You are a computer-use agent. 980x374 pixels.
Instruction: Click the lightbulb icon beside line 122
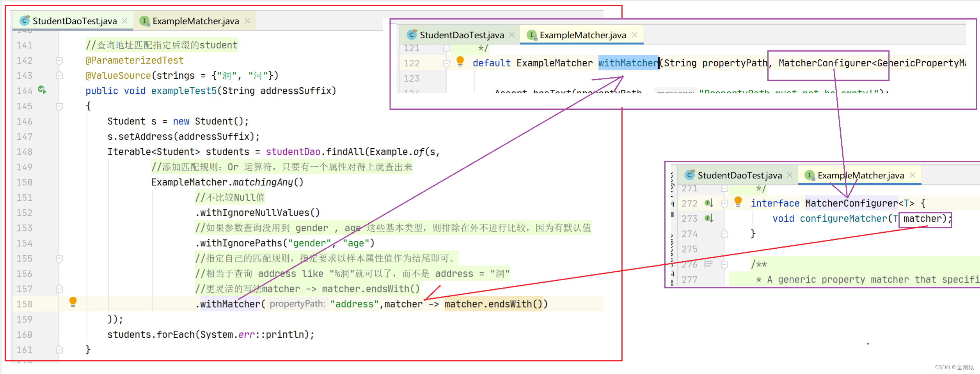click(x=460, y=61)
